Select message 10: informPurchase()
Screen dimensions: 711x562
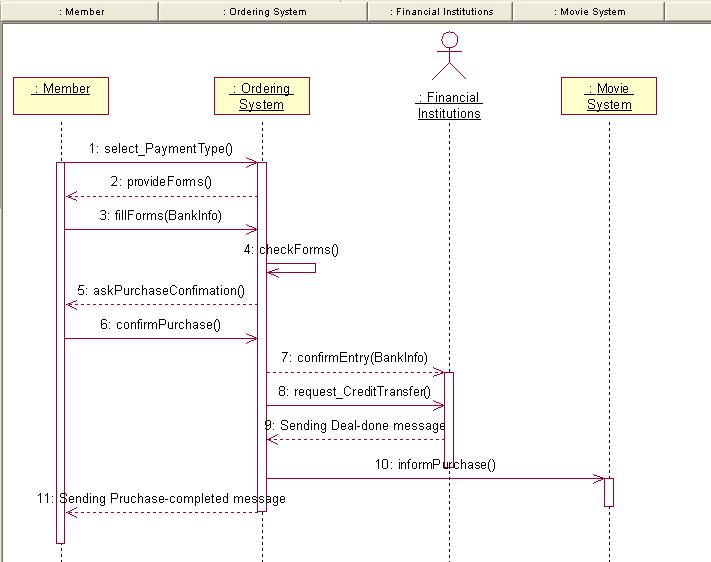(436, 464)
